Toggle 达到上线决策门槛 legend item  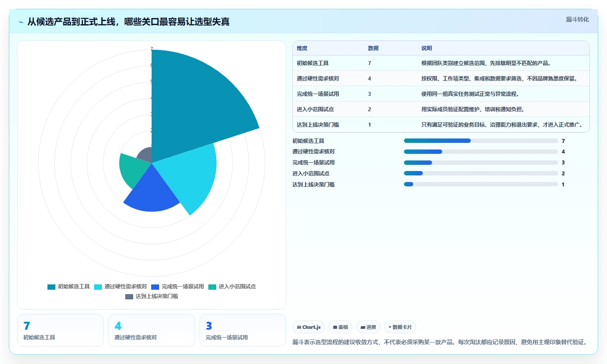(152, 296)
